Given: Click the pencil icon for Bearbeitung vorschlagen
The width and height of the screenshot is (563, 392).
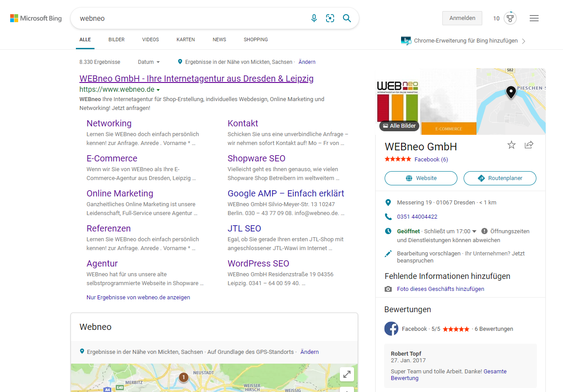Looking at the screenshot, I should [x=388, y=254].
